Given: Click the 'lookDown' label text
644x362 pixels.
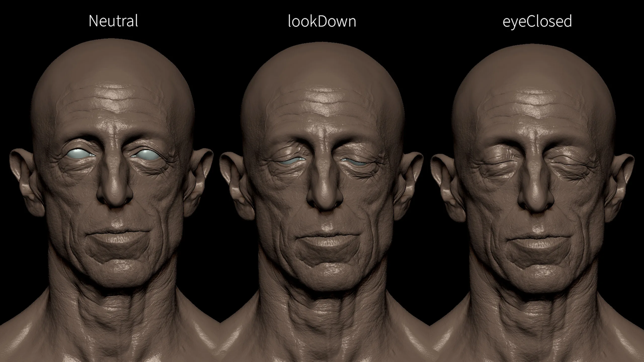Looking at the screenshot, I should (x=322, y=21).
